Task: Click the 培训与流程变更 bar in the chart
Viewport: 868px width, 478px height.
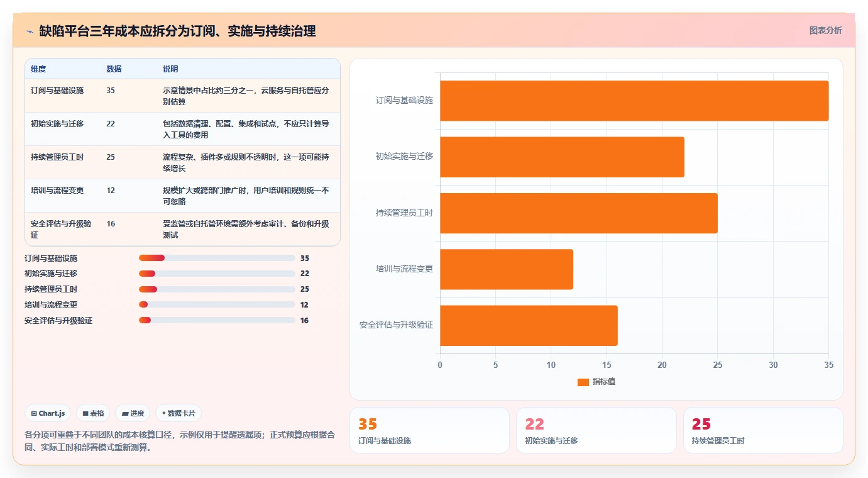Action: [507, 269]
